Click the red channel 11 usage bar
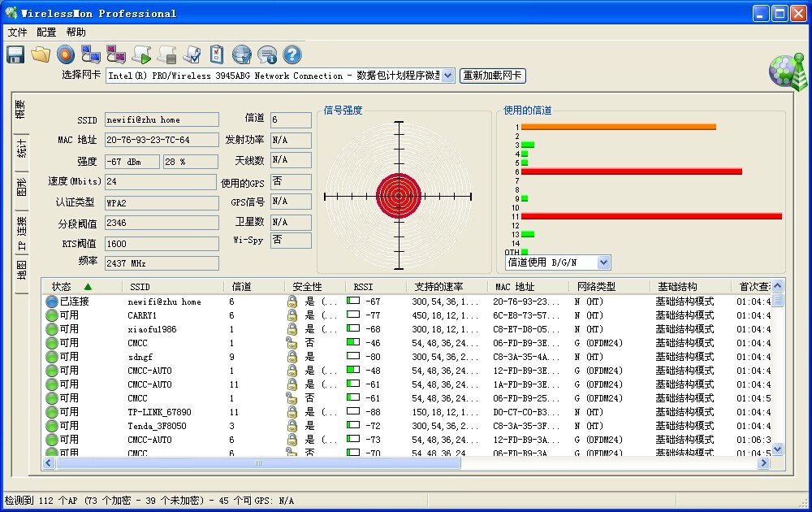The width and height of the screenshot is (812, 512). [x=650, y=216]
